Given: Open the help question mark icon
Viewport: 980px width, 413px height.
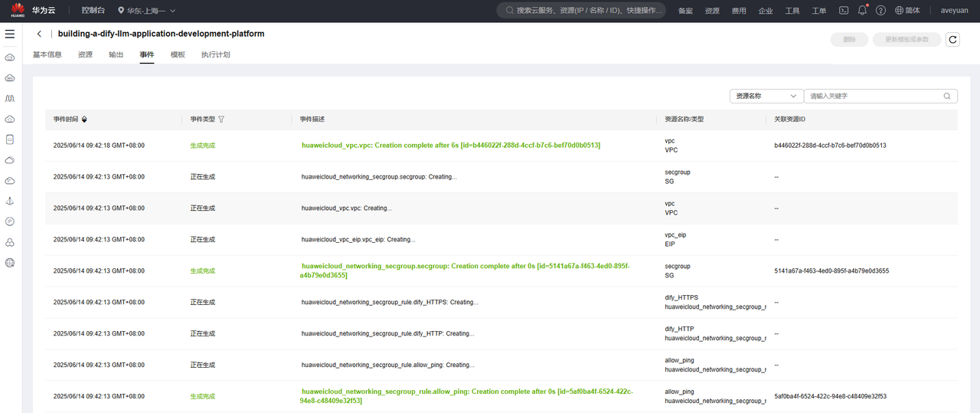Looking at the screenshot, I should tap(880, 11).
